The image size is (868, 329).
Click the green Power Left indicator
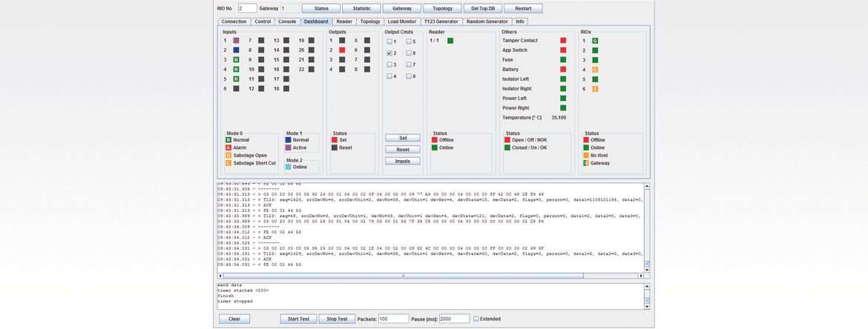click(564, 99)
